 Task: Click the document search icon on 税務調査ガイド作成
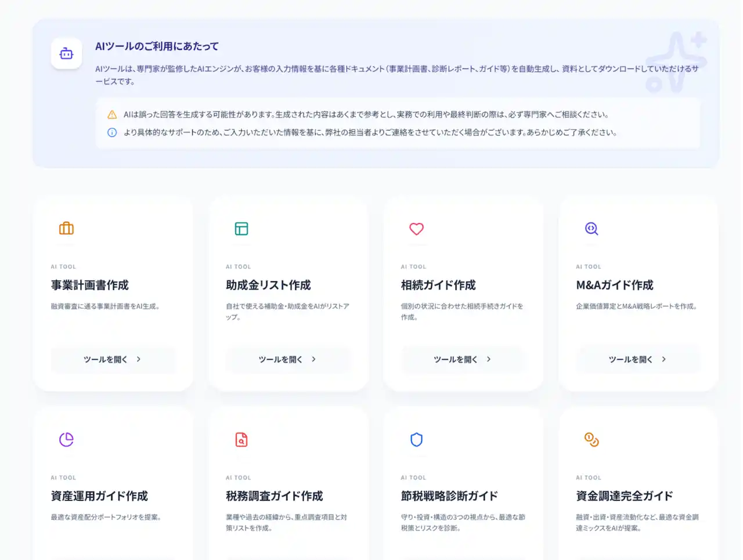point(241,439)
